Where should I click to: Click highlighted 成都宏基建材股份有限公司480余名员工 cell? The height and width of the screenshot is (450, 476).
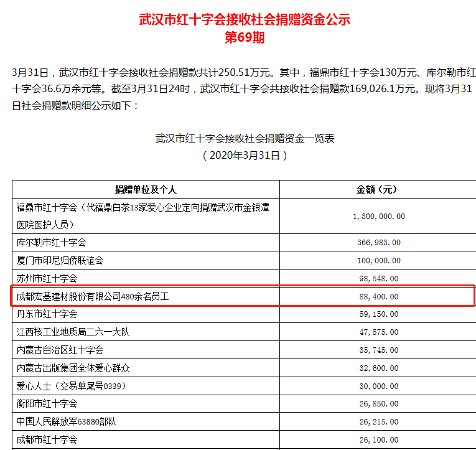[93, 297]
